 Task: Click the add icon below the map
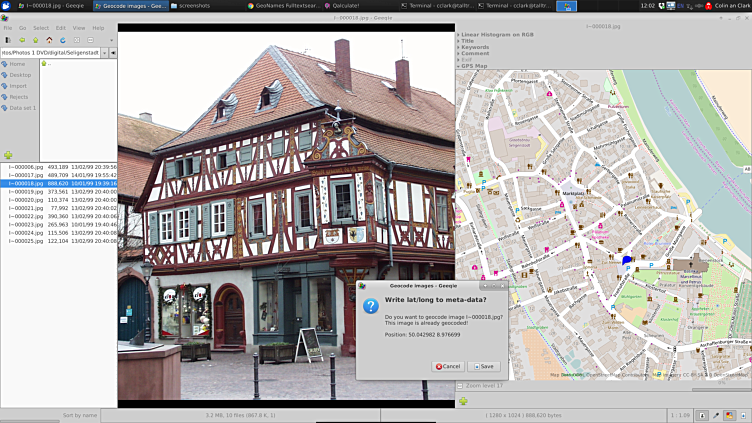tap(463, 402)
